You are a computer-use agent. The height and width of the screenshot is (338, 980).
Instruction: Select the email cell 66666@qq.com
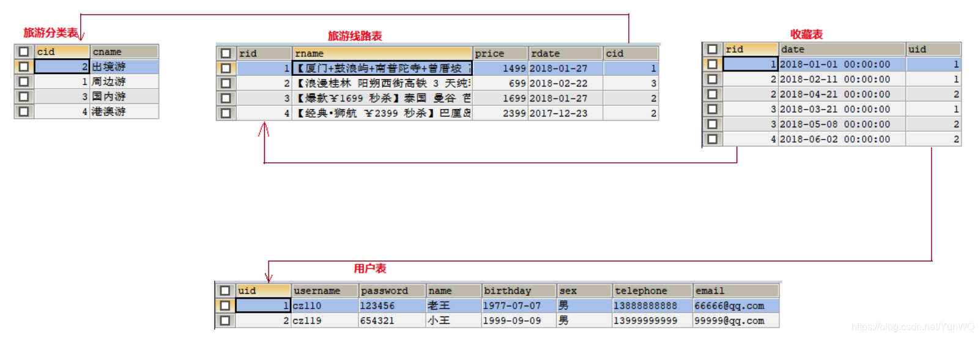(x=736, y=306)
